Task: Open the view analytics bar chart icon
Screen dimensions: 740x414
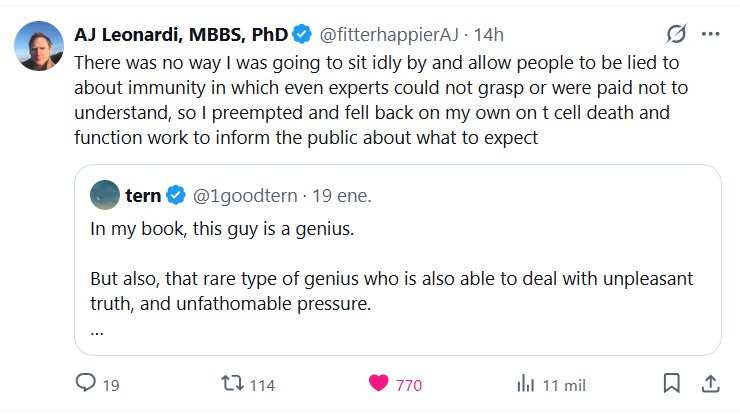Action: point(526,384)
